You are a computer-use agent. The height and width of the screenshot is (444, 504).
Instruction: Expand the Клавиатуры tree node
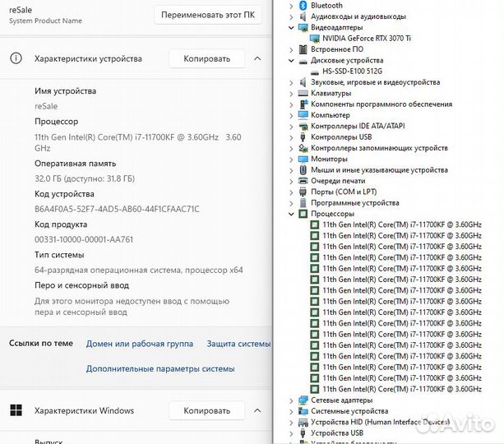click(x=291, y=94)
